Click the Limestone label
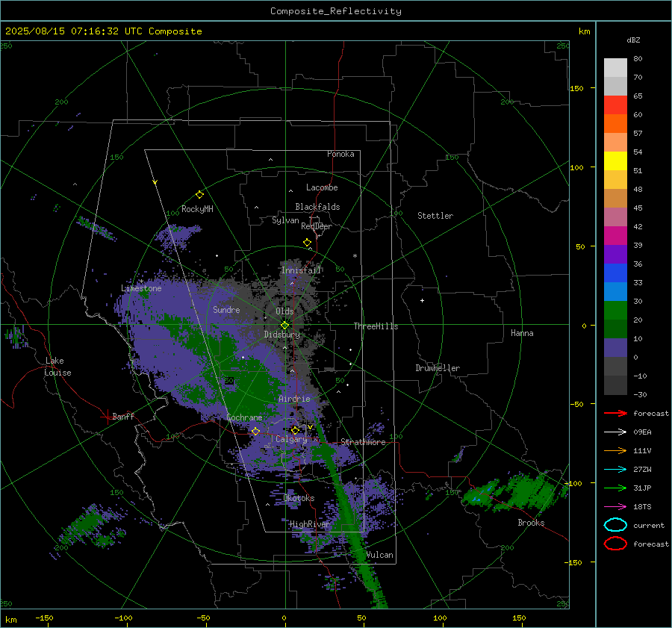The image size is (672, 628). pos(141,288)
